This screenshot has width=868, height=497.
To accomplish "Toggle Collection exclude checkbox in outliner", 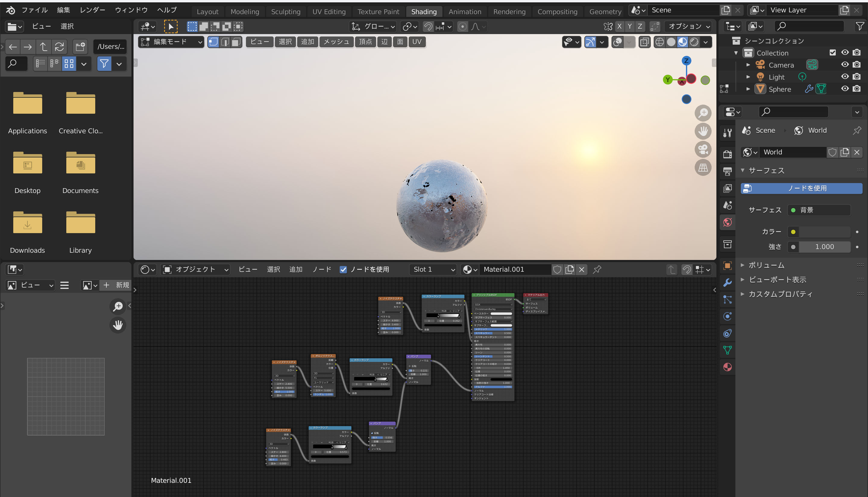I will point(832,52).
